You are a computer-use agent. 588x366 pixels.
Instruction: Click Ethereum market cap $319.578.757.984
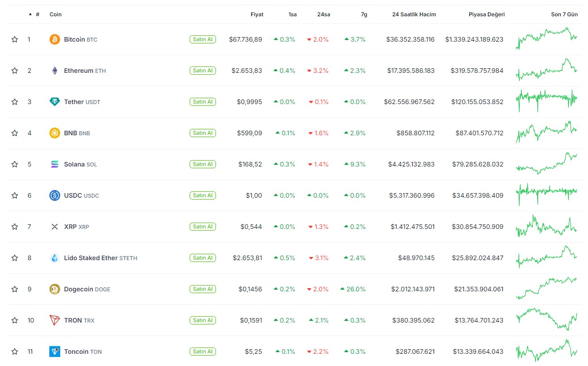click(x=477, y=71)
